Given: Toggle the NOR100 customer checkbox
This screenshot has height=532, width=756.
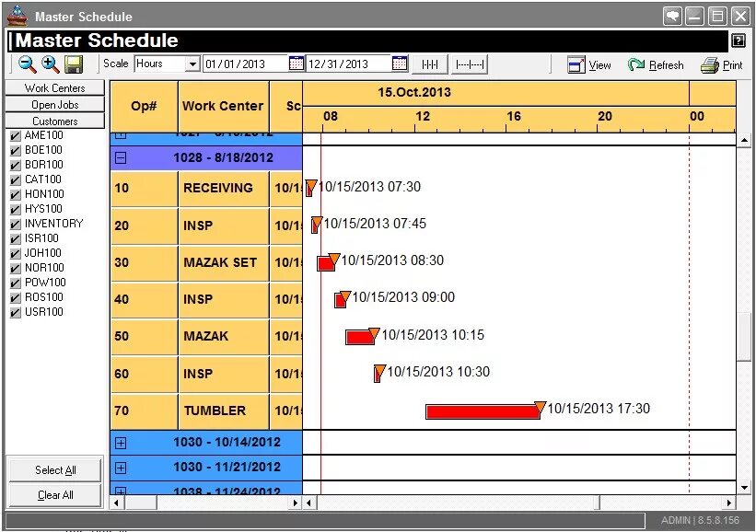Looking at the screenshot, I should pos(15,269).
